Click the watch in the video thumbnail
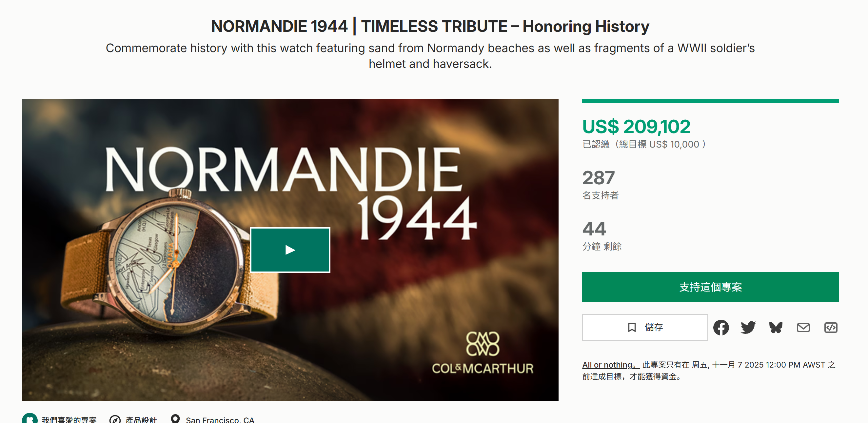868x423 pixels. click(172, 263)
